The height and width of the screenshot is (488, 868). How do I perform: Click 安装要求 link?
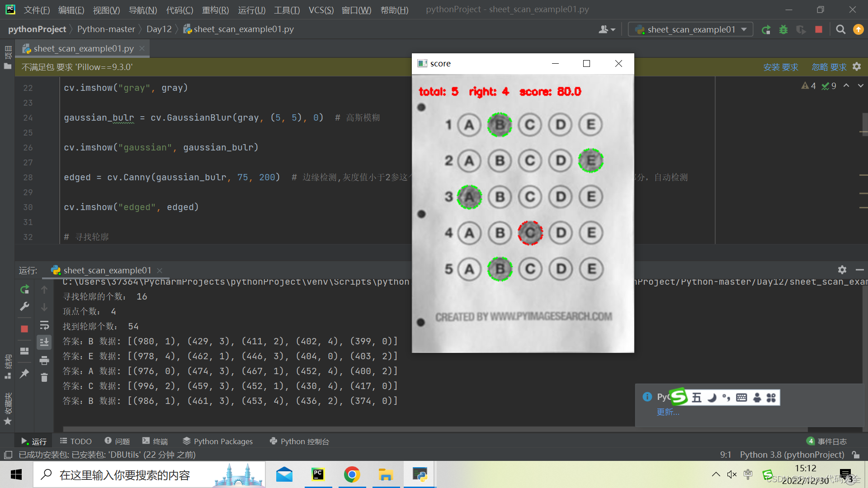[x=781, y=67]
